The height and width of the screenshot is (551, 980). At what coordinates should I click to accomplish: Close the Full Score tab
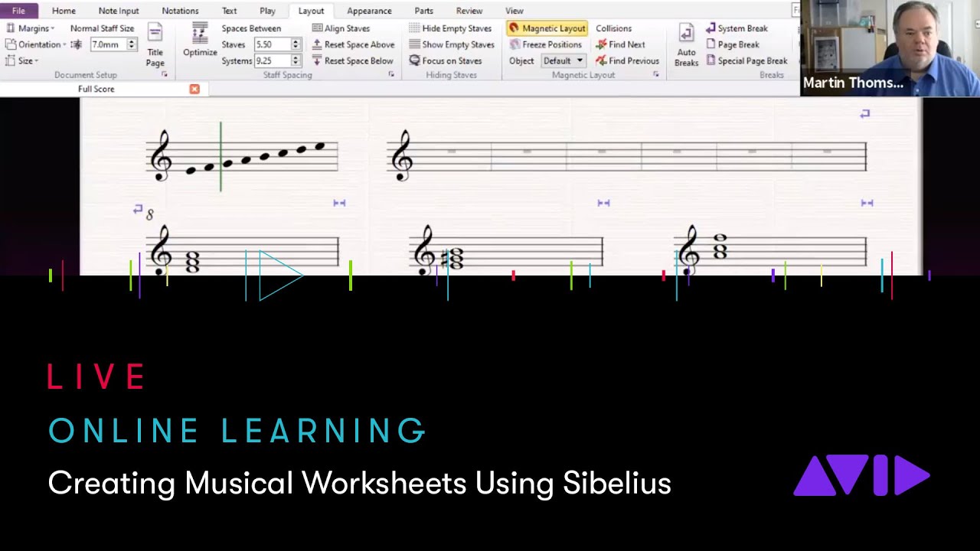tap(194, 89)
